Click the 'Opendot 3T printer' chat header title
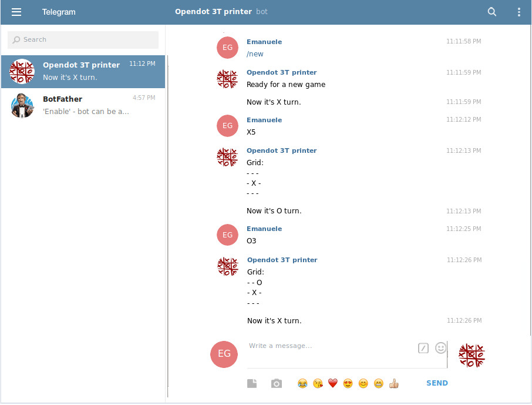 click(x=213, y=12)
